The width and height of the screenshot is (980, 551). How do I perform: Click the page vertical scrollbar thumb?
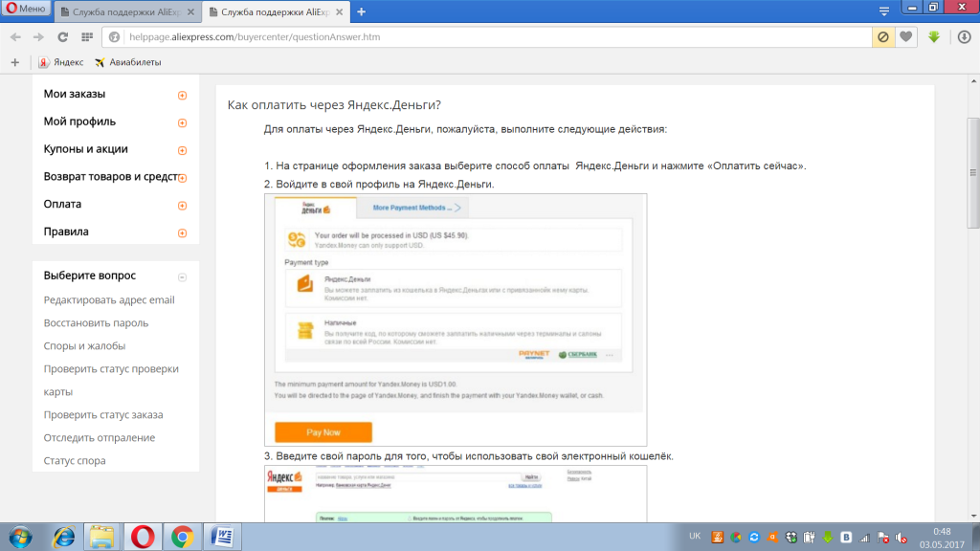973,172
